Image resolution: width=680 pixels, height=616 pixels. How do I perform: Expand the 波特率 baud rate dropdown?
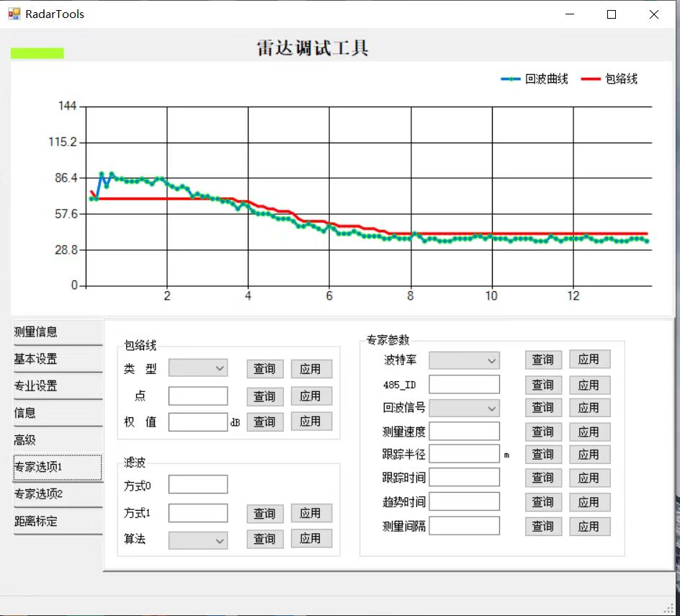(x=464, y=360)
